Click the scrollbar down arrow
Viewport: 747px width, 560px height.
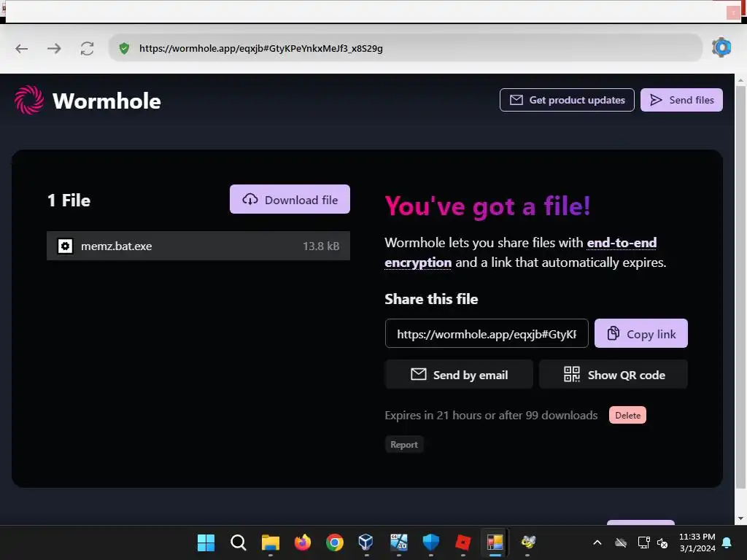pos(740,518)
